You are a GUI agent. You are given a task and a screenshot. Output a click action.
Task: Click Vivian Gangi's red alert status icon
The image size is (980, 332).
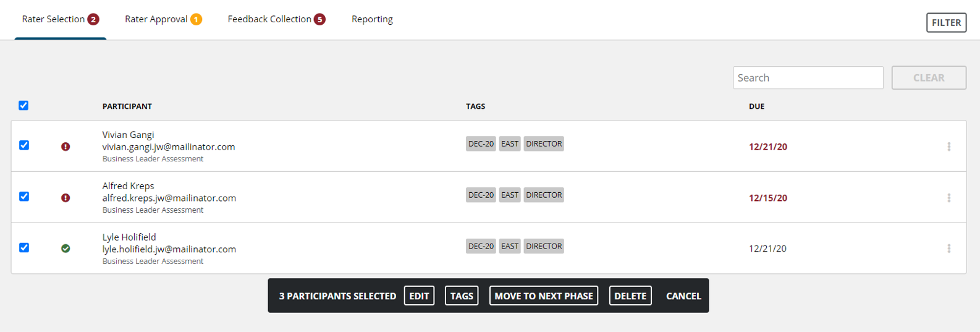65,147
